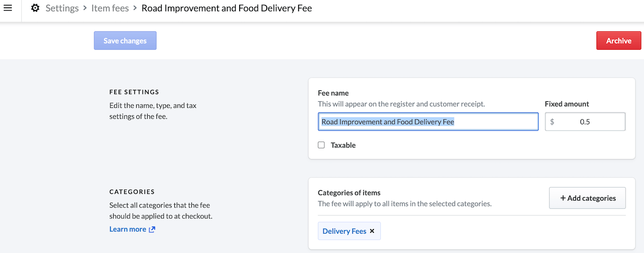The image size is (644, 253).
Task: Click chevron between Settings and Item fees
Action: (85, 8)
